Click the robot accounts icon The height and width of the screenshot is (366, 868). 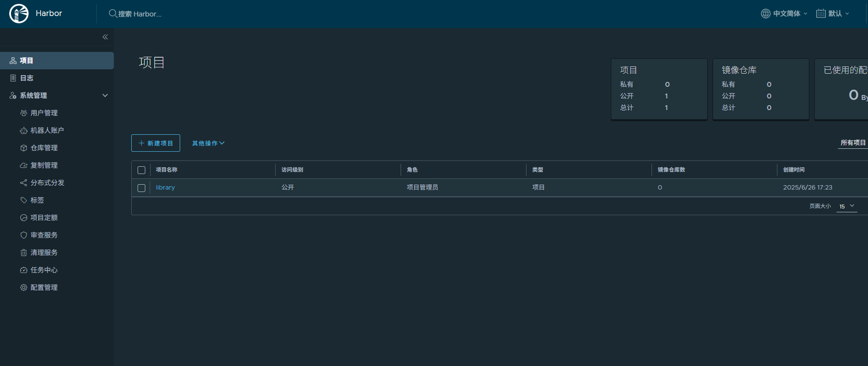[x=23, y=130]
